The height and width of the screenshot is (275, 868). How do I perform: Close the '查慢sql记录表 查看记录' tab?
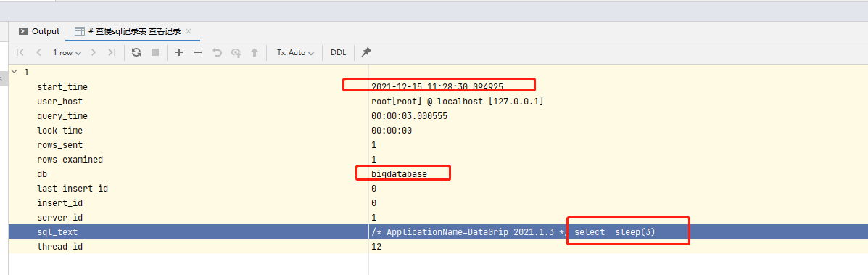[189, 31]
